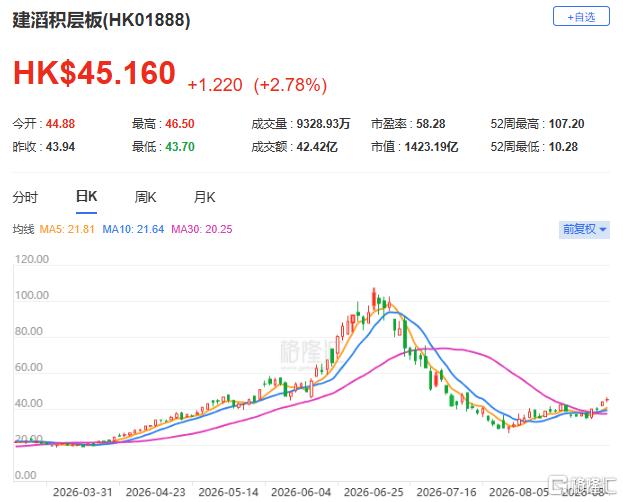Click the 最低 value 43.70

[180, 147]
